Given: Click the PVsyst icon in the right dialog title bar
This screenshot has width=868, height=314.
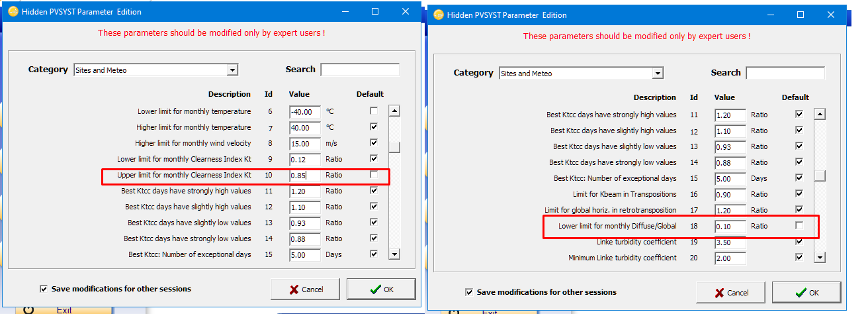Looking at the screenshot, I should click(x=438, y=15).
